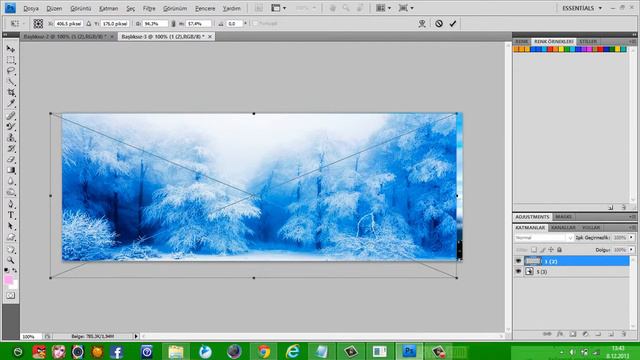Screen dimensions: 640x360
Task: Select the Eraser tool
Action: point(11,160)
